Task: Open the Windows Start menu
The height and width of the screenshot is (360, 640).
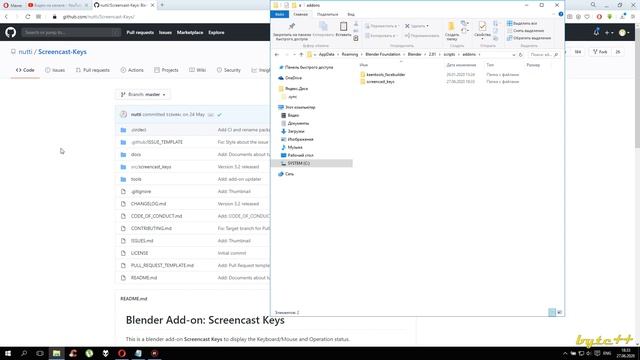Action: tap(8, 353)
